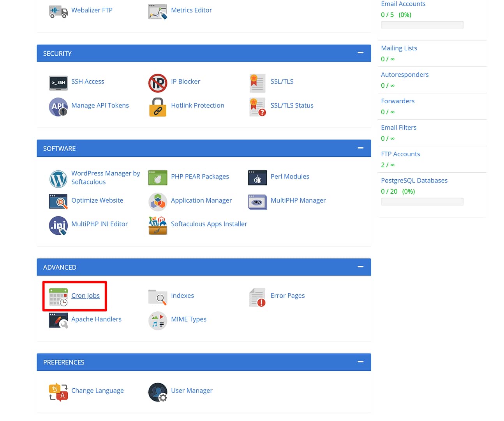504x421 pixels.
Task: Open the Metrics Editor link
Action: (x=191, y=10)
